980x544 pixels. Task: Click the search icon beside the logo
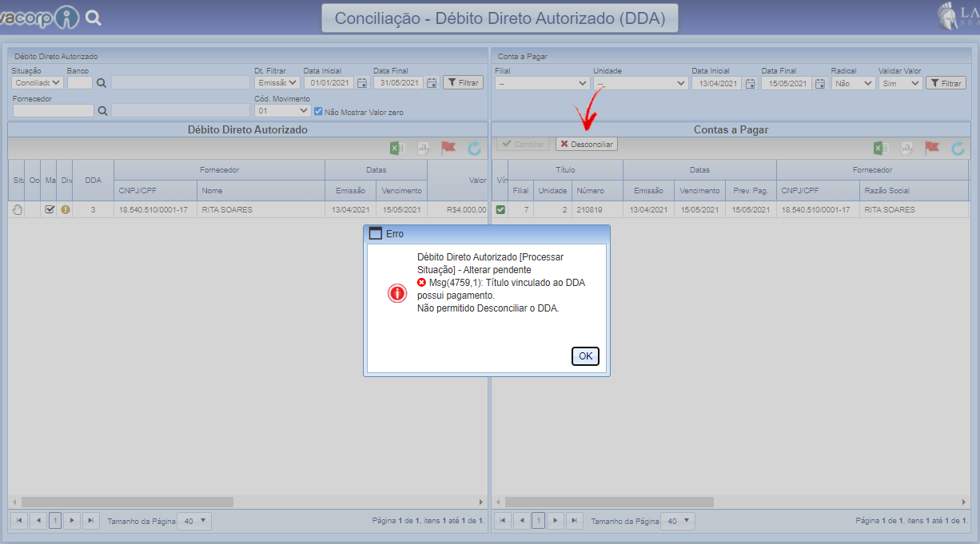click(x=94, y=18)
